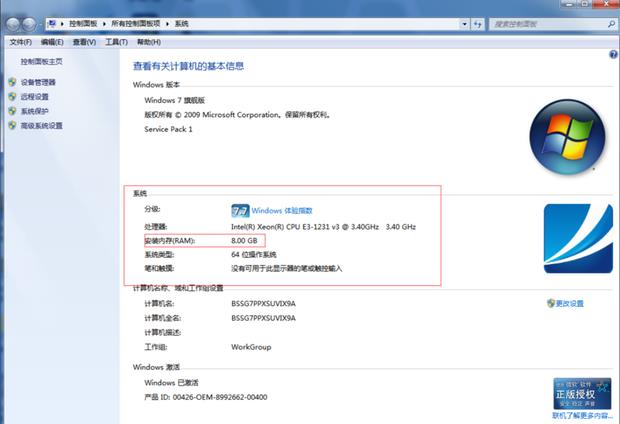This screenshot has width=620, height=424.
Task: Open the Windows 体验指数 link
Action: coord(282,211)
